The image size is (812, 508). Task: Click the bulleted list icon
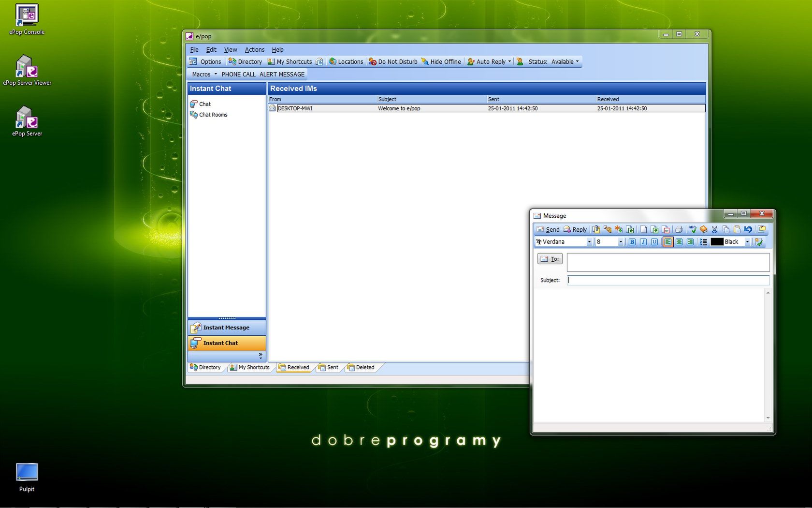click(703, 242)
